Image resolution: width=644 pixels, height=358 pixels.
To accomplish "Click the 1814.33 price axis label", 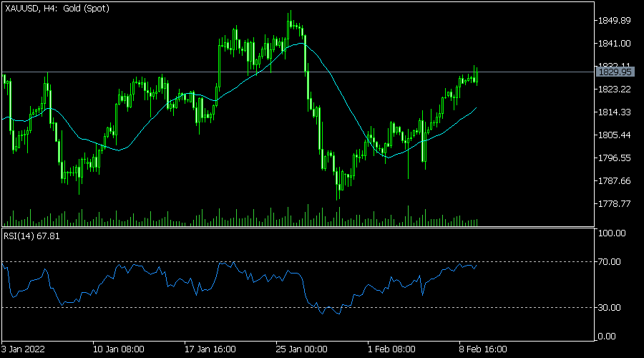I will [615, 112].
